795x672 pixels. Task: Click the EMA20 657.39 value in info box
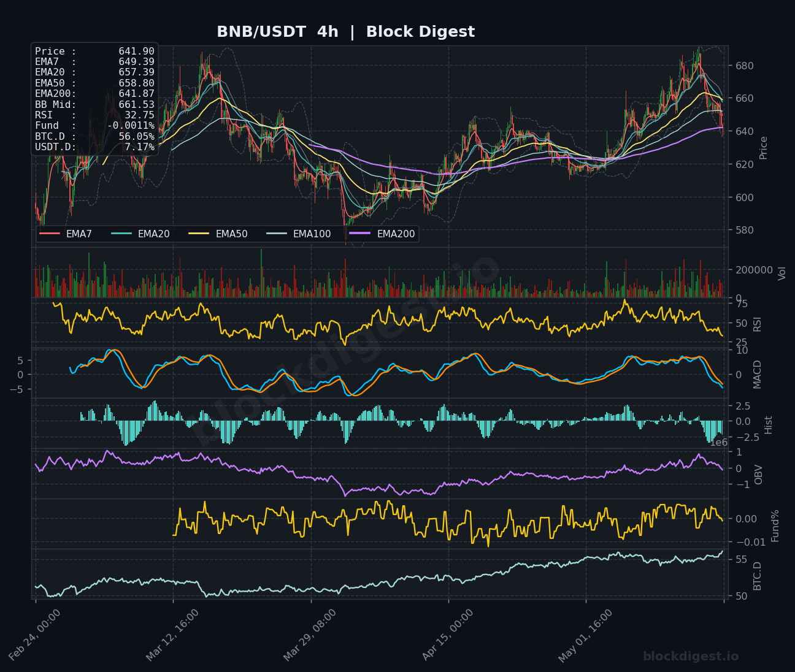[x=136, y=72]
